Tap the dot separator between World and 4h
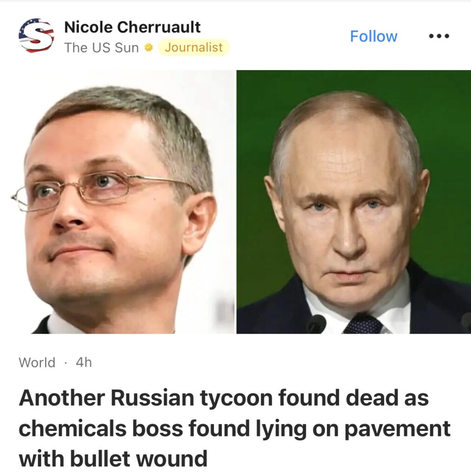Image resolution: width=471 pixels, height=476 pixels. click(x=65, y=363)
